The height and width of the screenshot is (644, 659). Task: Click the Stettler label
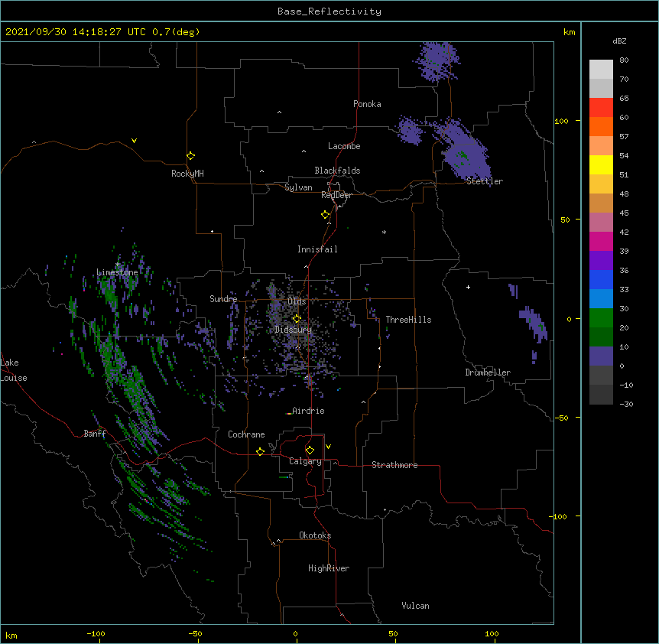485,181
